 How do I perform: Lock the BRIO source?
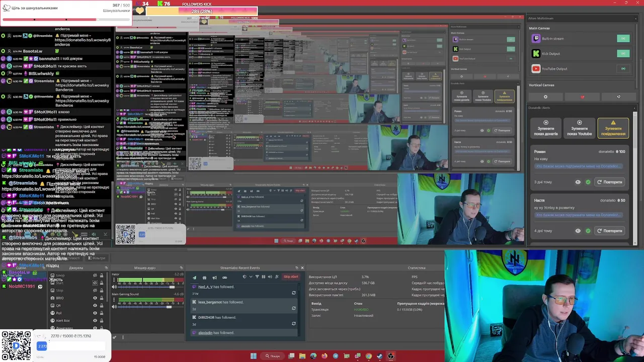coord(102,298)
